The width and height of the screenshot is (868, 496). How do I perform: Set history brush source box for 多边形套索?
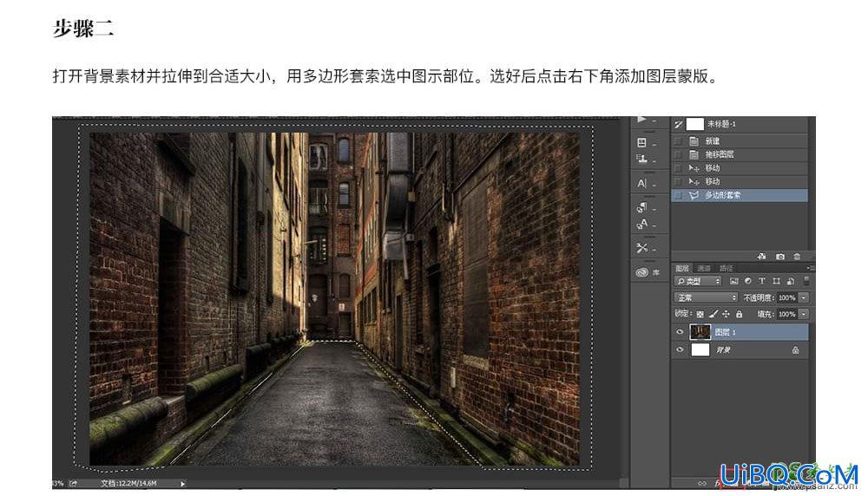[x=678, y=195]
